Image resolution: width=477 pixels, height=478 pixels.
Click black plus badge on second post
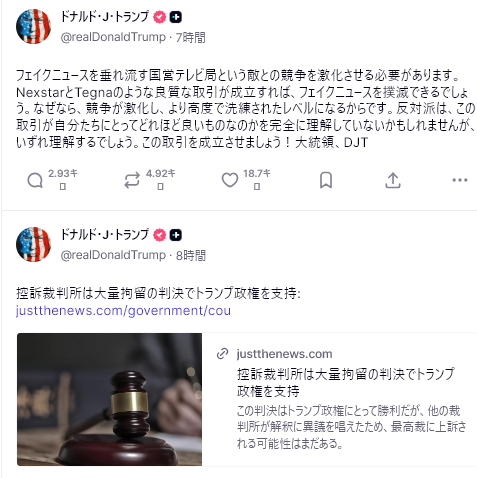click(x=176, y=235)
